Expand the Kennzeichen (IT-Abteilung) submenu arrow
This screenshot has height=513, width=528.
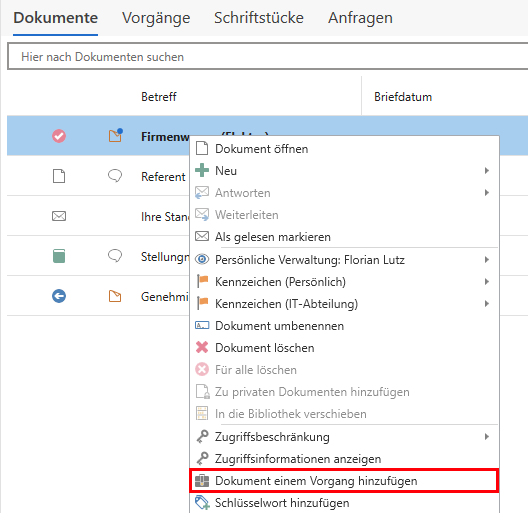[x=487, y=303]
